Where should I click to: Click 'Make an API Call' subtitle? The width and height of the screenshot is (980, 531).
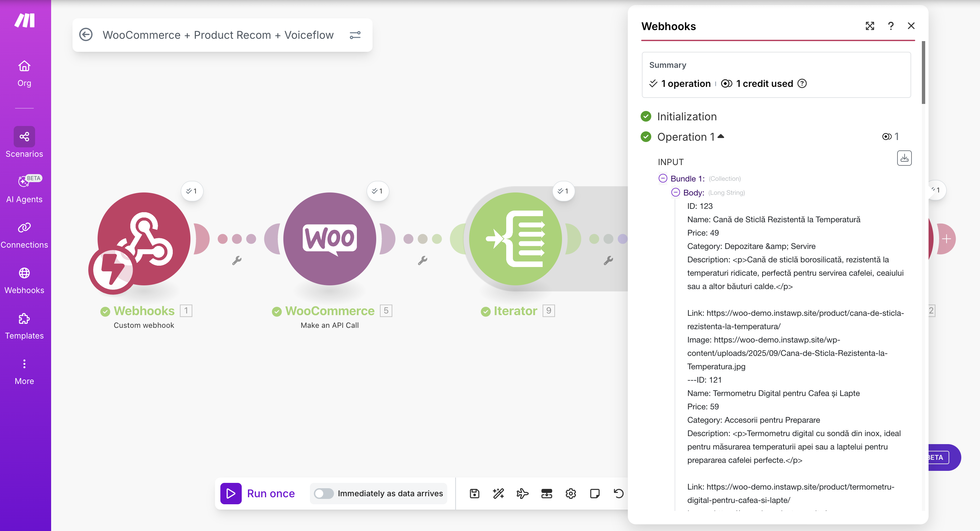pos(329,325)
